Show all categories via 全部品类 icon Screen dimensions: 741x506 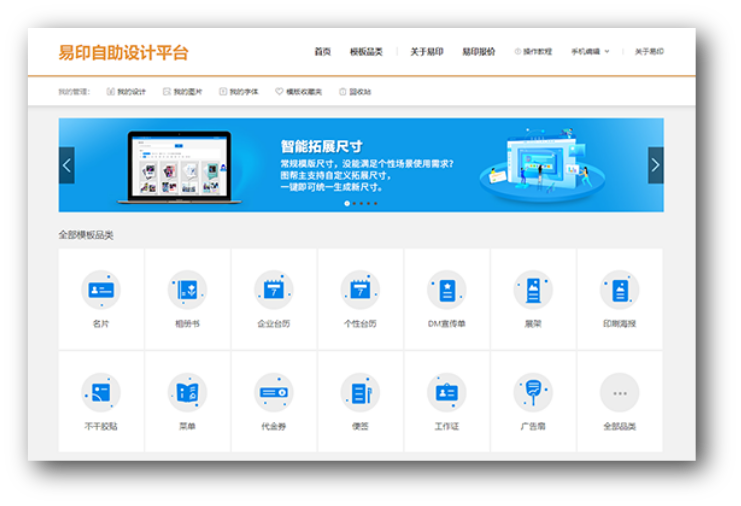[x=620, y=393]
